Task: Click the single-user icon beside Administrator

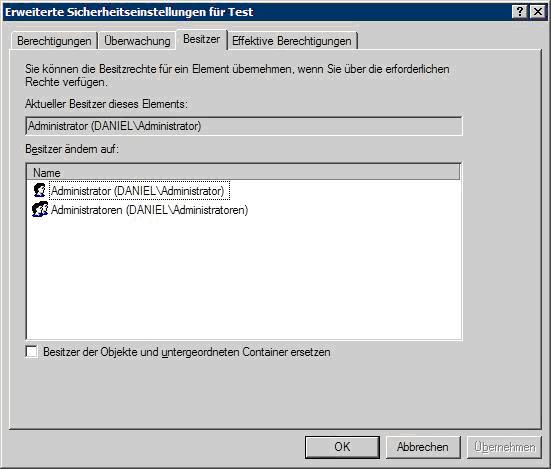Action: click(x=40, y=190)
